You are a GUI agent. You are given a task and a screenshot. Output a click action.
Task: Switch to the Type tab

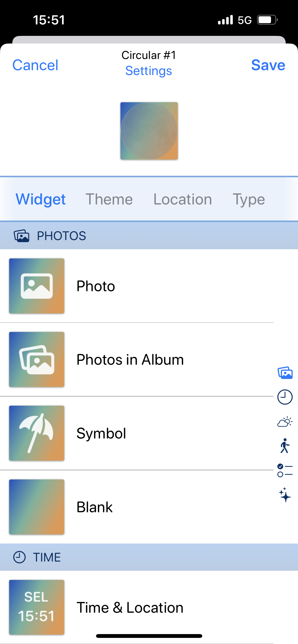pyautogui.click(x=249, y=199)
